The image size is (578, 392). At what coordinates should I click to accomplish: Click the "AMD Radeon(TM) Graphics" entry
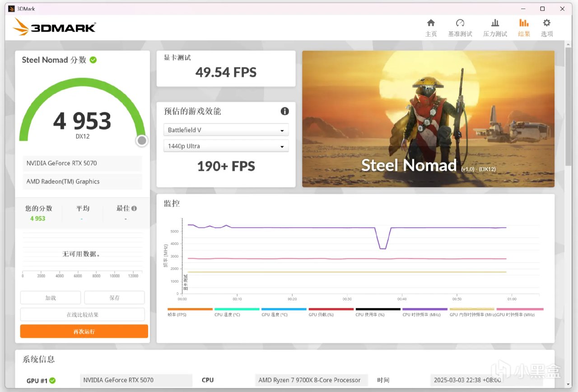click(x=82, y=181)
